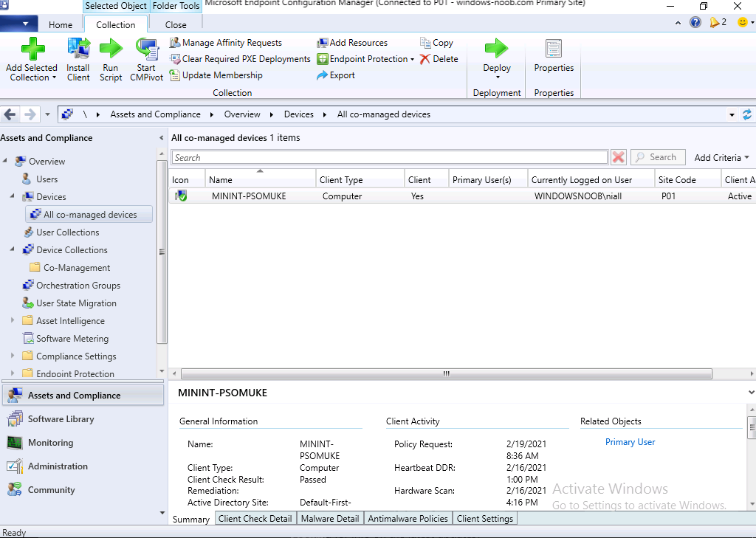Image resolution: width=756 pixels, height=538 pixels.
Task: Open the Malware Detail tab
Action: pyautogui.click(x=330, y=519)
